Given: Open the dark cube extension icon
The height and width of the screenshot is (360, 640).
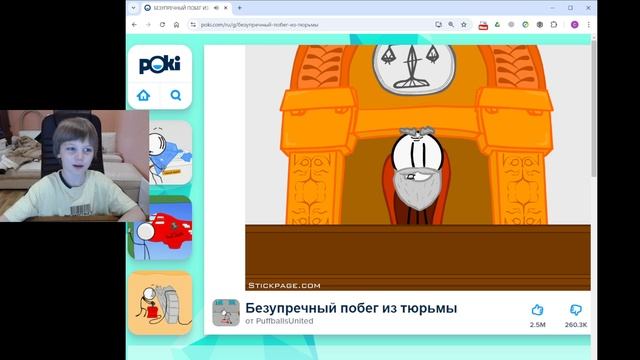Looking at the screenshot, I should point(540,24).
